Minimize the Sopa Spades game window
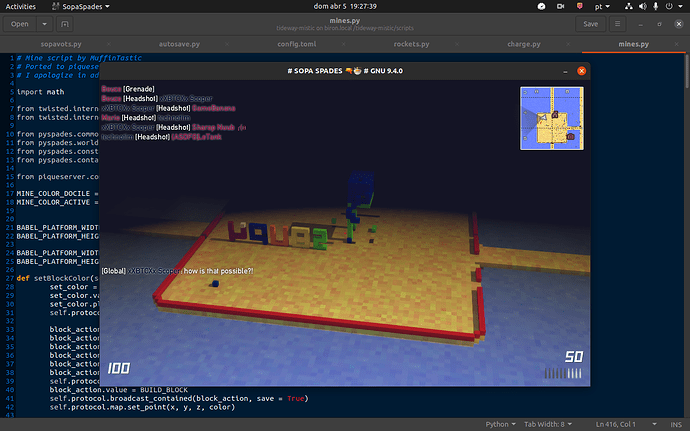The width and height of the screenshot is (690, 431). coord(564,72)
